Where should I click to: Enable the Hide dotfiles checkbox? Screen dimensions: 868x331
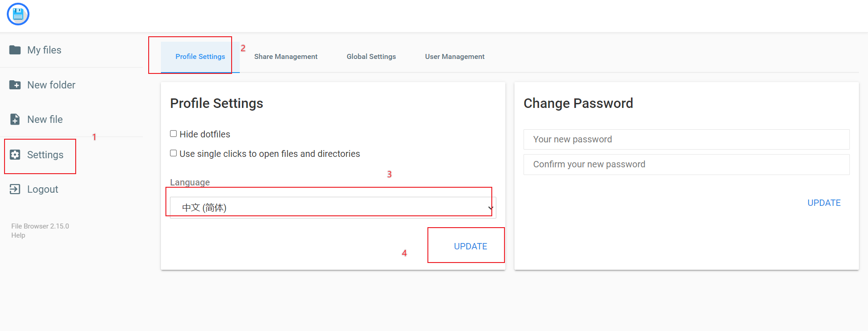(x=173, y=134)
